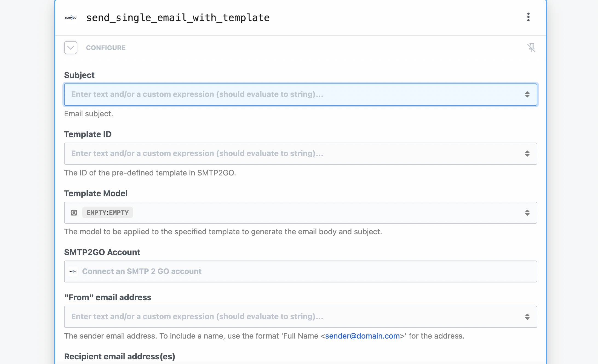Open Subject field mode selector arrows

click(x=527, y=94)
